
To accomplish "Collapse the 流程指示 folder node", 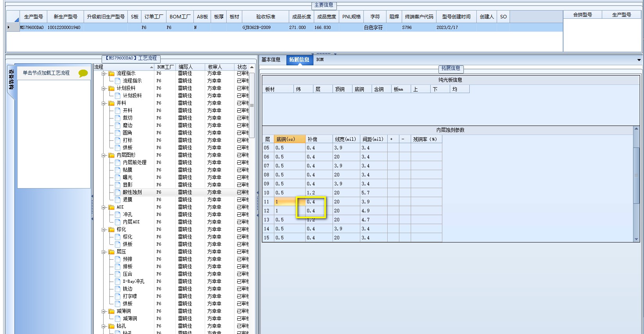I will coord(104,74).
